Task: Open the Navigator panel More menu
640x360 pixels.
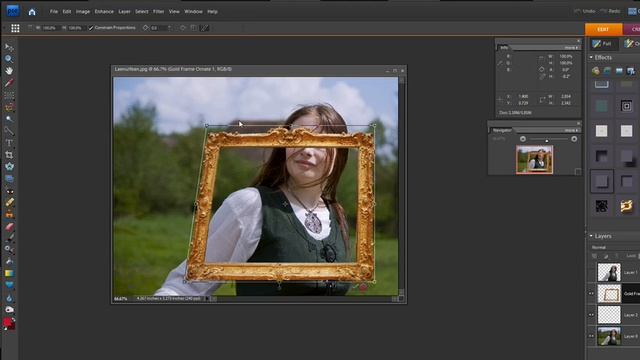Action: point(571,130)
